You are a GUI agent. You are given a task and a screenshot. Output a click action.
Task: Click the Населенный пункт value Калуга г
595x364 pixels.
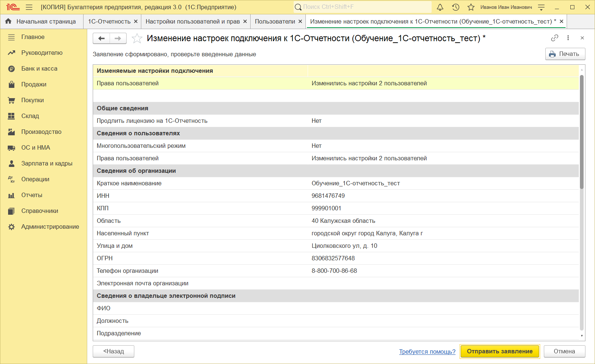(x=367, y=233)
